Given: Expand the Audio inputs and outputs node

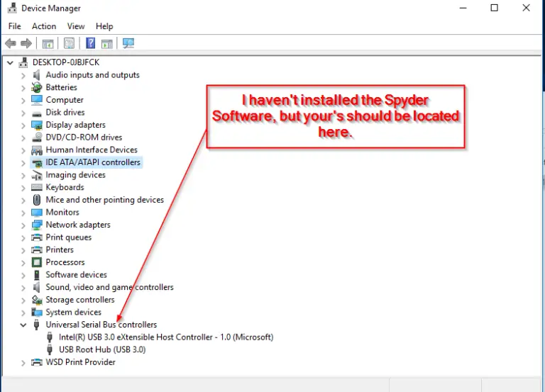Looking at the screenshot, I should [23, 75].
